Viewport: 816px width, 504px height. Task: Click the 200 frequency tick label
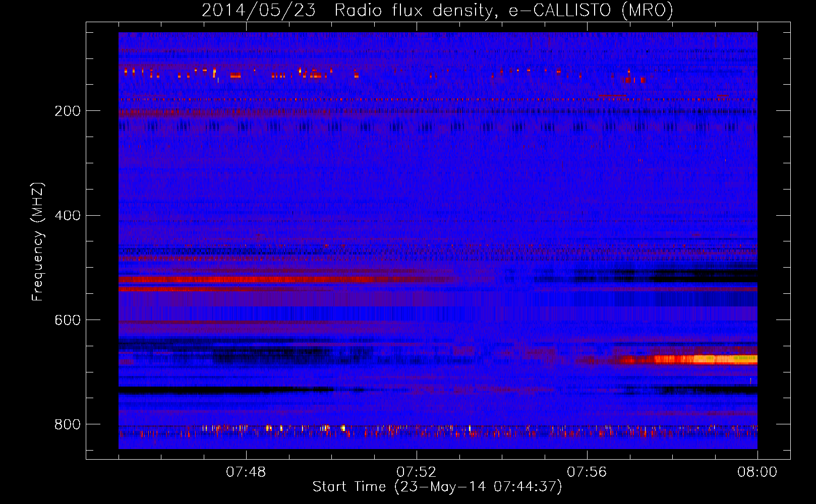point(68,111)
